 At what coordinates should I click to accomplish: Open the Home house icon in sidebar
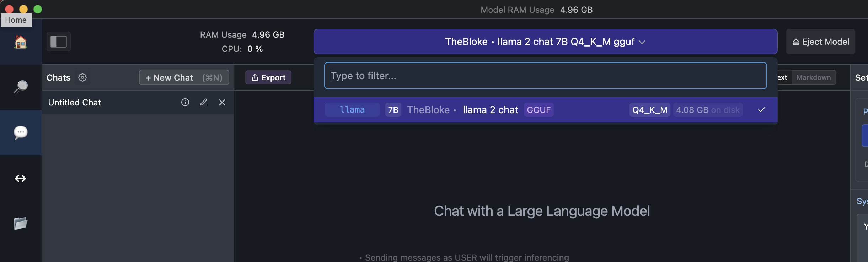tap(21, 42)
